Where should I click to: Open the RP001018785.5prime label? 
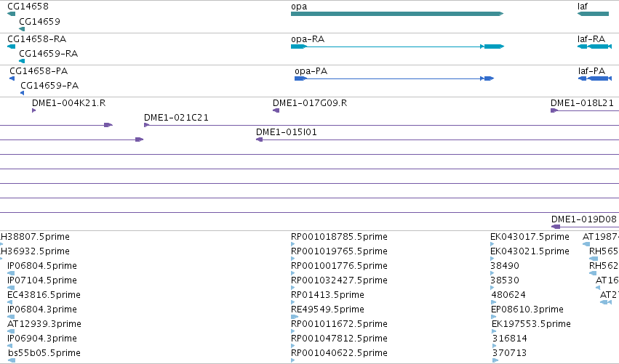[339, 237]
